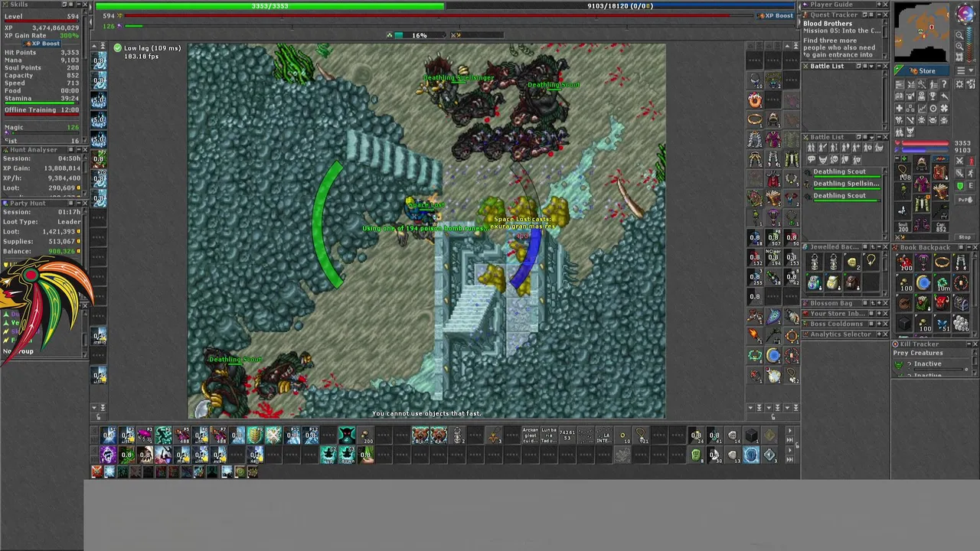Toggle the shield filter in the Battle List

point(844,159)
